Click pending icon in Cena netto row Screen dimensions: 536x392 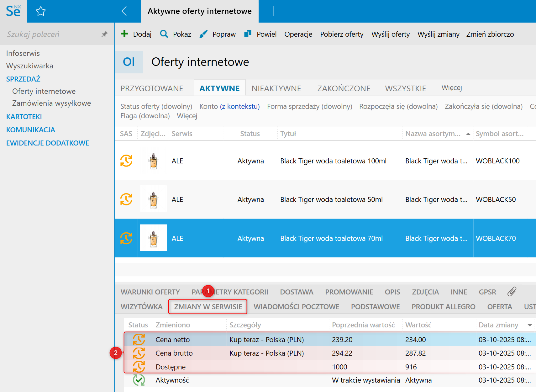tap(139, 339)
